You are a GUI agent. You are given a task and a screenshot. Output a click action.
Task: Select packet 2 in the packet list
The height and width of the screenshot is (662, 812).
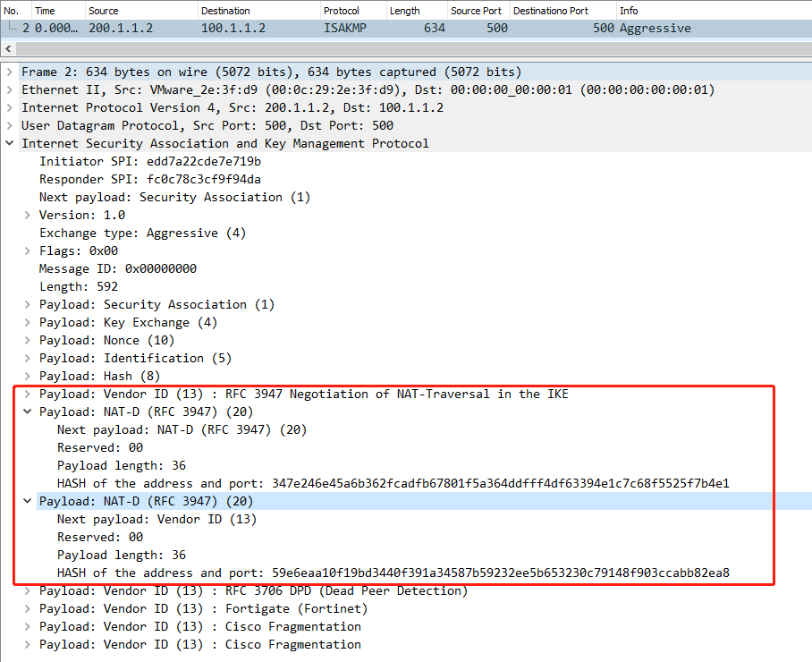pos(268,28)
